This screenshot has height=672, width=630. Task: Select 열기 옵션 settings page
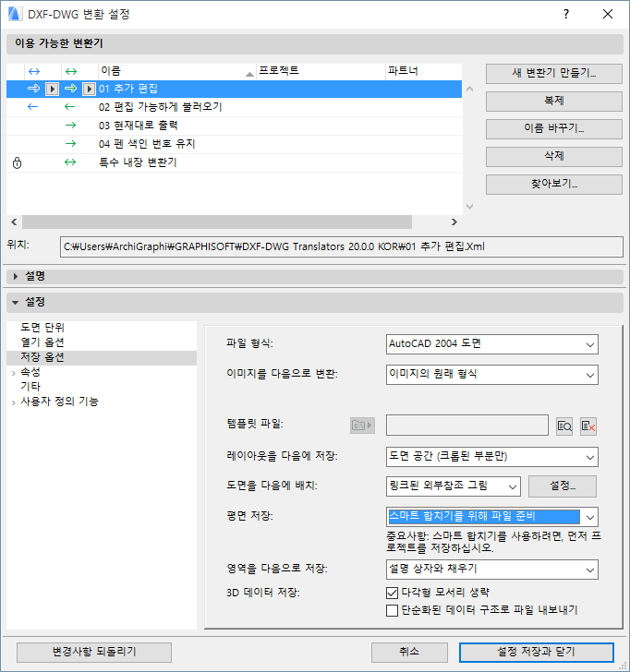coord(42,342)
